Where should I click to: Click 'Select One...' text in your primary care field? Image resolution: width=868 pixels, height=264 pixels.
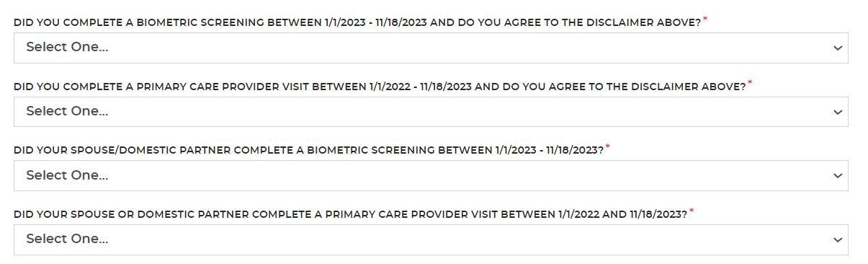[67, 112]
